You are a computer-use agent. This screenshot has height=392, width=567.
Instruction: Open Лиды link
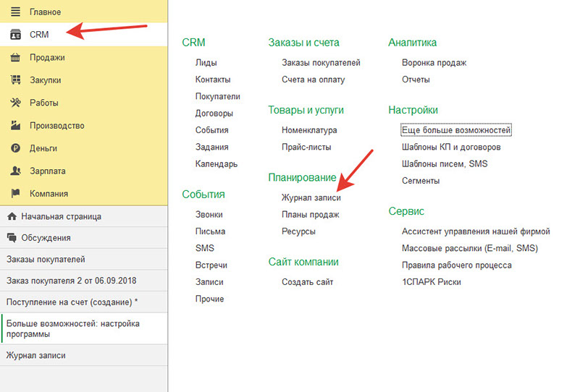(206, 62)
